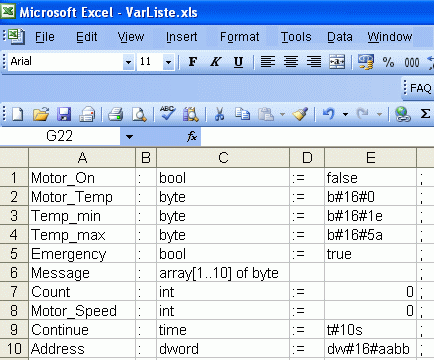Open the File menu

tap(45, 37)
